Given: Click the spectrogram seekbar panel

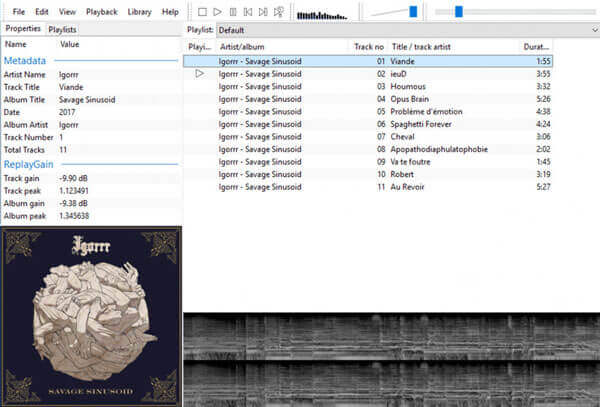Looking at the screenshot, I should click(391, 360).
